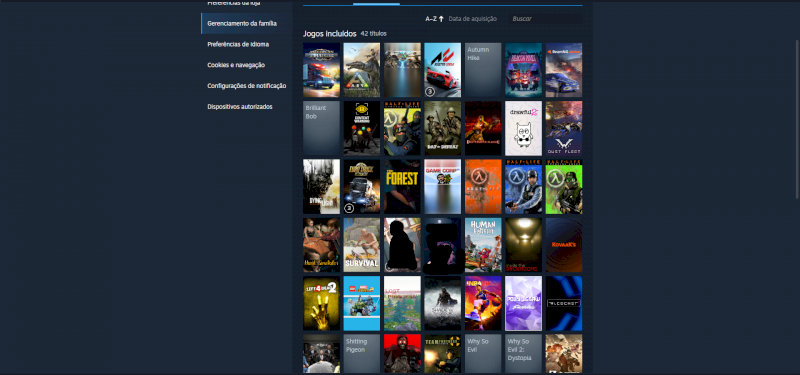Select the Game Corp DX cover

pyautogui.click(x=442, y=187)
